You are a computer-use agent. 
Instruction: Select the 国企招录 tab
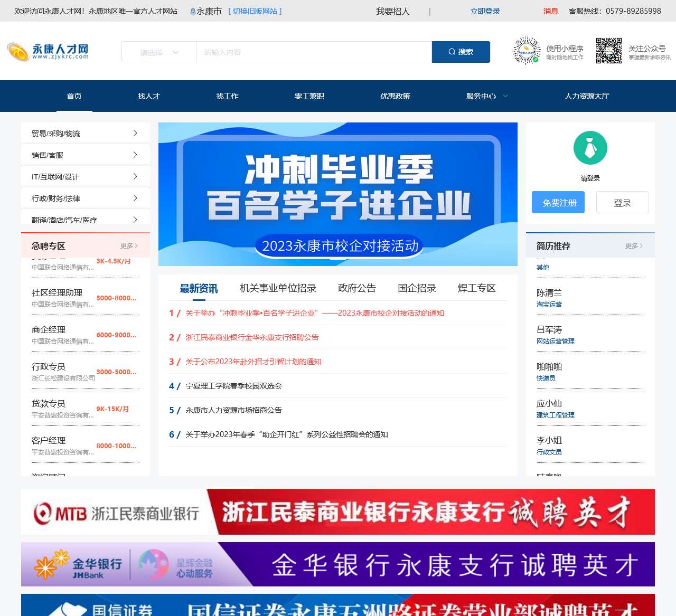(417, 288)
